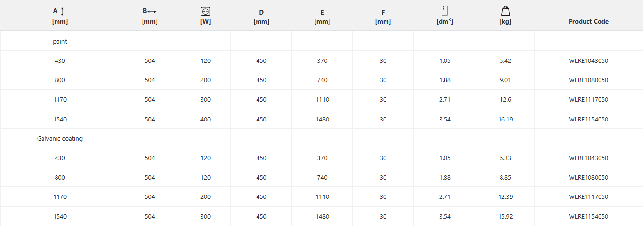The width and height of the screenshot is (644, 226).
Task: Click product code WLRE1154050 in the Galvanic coating section
Action: click(588, 217)
